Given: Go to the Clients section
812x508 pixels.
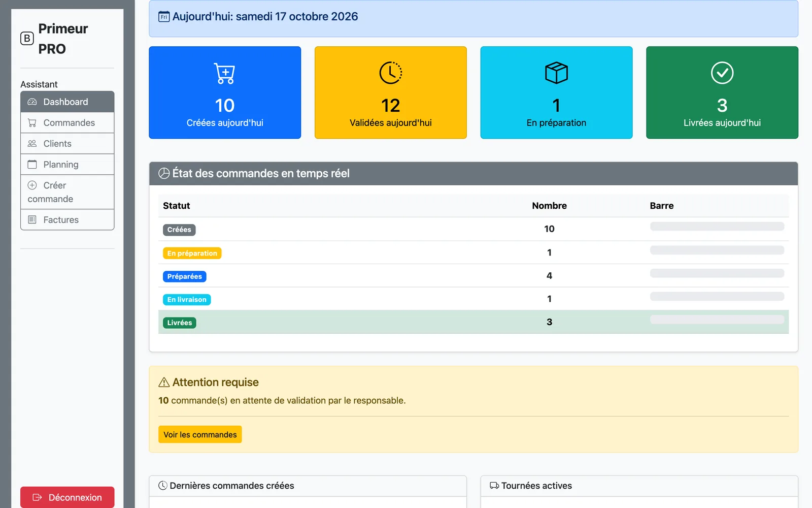Looking at the screenshot, I should (x=67, y=144).
